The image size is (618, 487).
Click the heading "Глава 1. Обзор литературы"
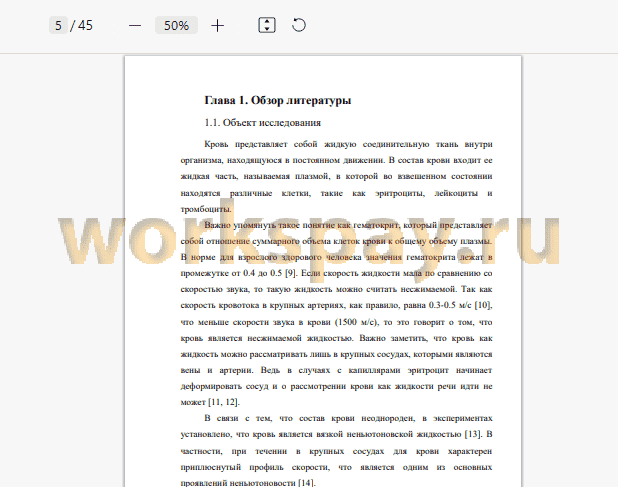pyautogui.click(x=277, y=100)
